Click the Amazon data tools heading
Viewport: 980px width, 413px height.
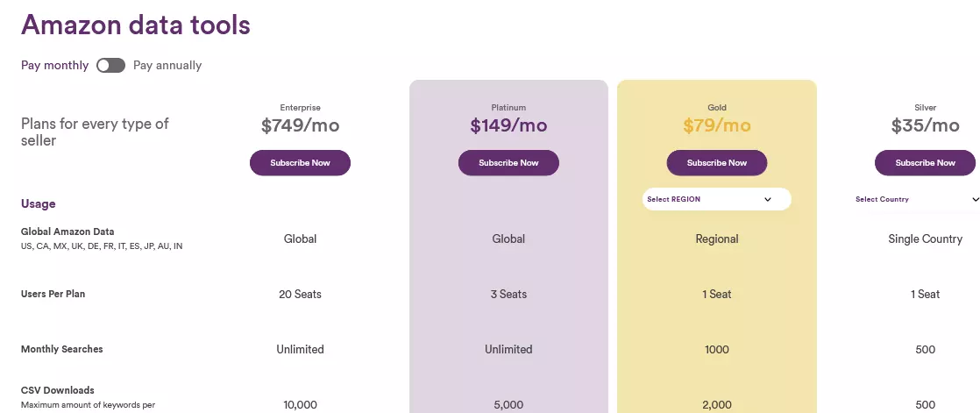136,25
